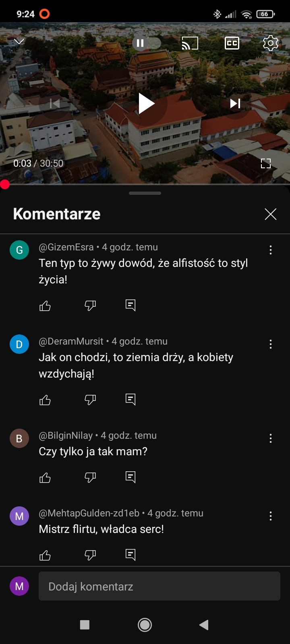Dislike the comment by @DeramMursit
Viewport: 290px width, 644px height.
click(90, 400)
